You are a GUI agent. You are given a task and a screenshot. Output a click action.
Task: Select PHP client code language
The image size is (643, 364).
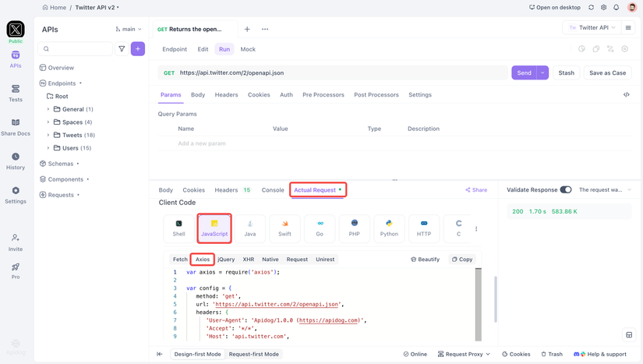click(355, 228)
